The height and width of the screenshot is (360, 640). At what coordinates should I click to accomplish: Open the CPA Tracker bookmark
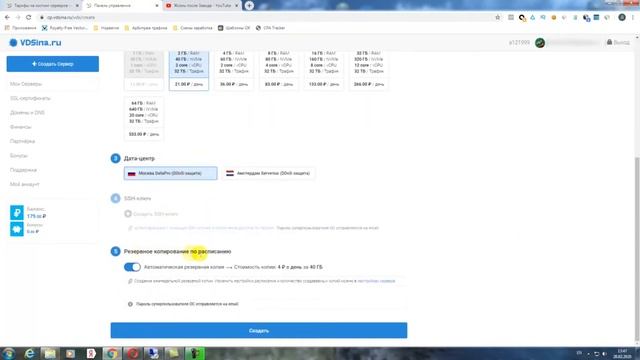point(270,28)
